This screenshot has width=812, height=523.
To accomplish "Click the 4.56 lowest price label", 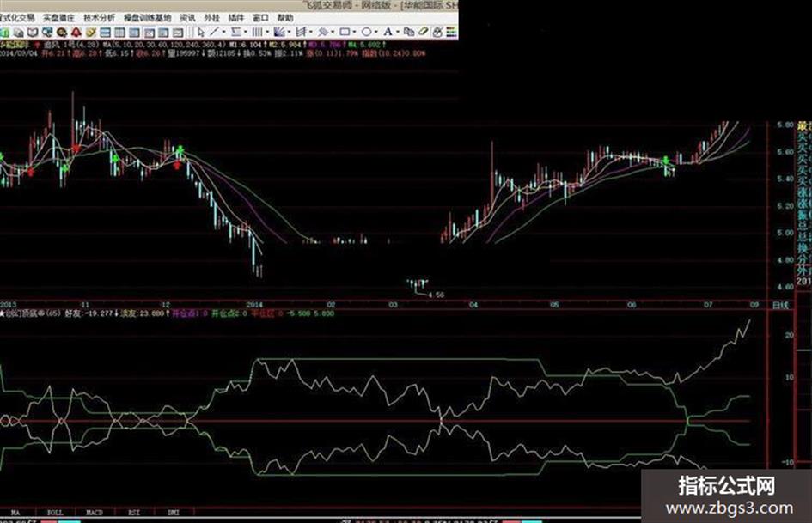I will (x=436, y=295).
